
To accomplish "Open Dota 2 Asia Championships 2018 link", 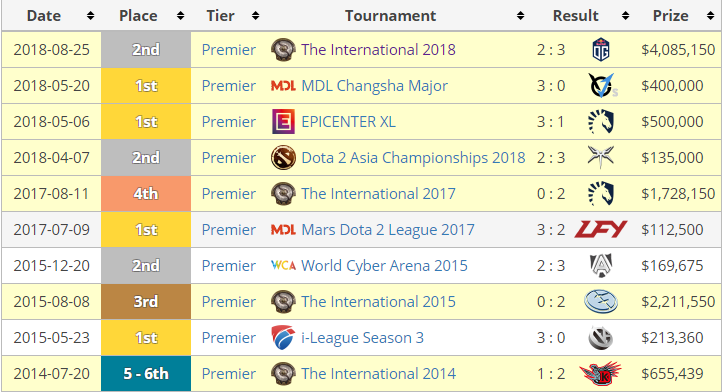I will 413,158.
